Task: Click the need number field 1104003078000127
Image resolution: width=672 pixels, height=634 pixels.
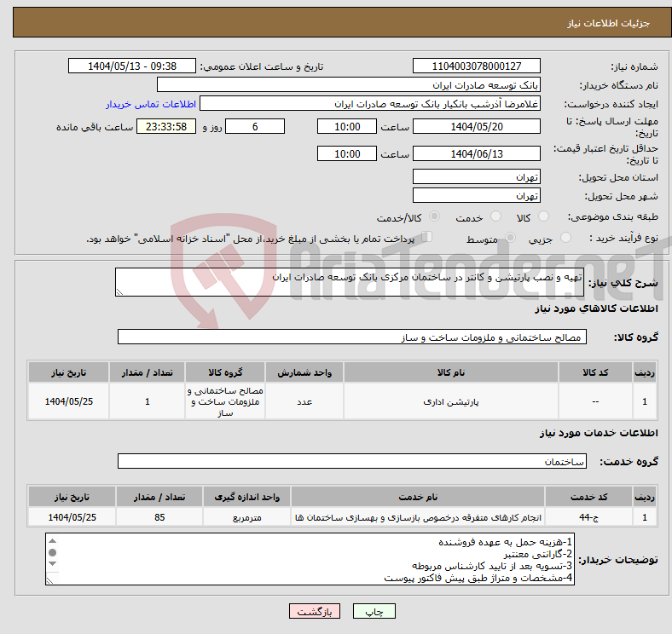Action: [476, 66]
